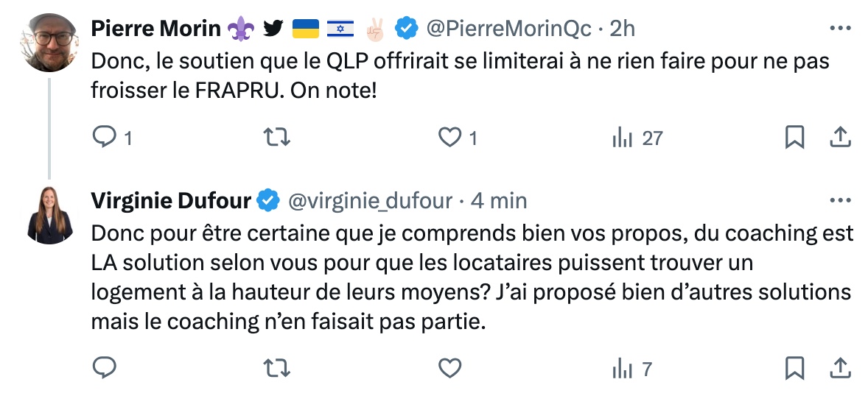Viewport: 868px width, 396px height.
Task: Visit the @PierreMorinQc handle link
Action: [x=508, y=28]
